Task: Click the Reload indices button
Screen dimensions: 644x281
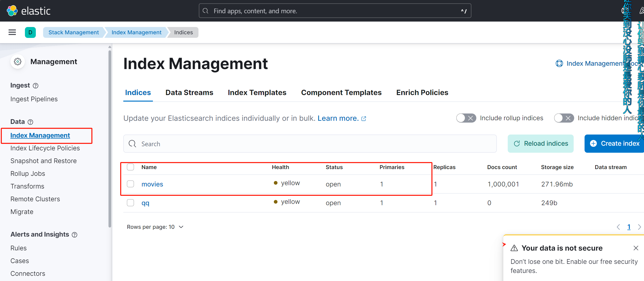Action: [541, 144]
